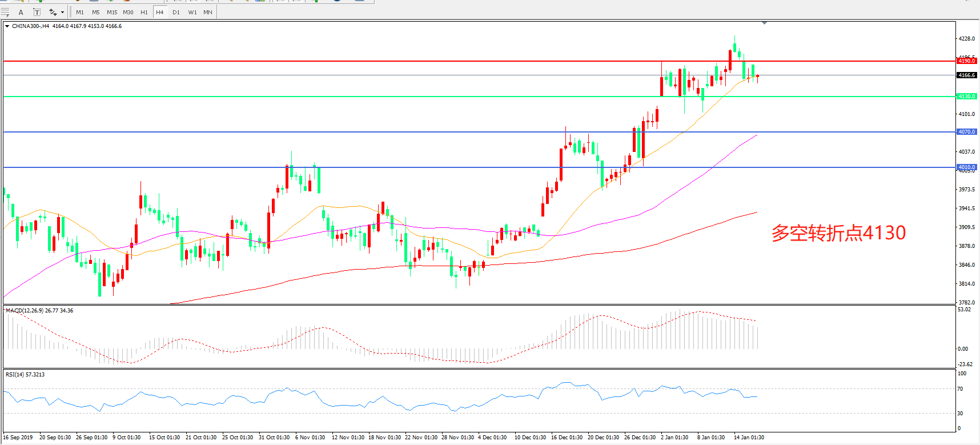Click the MACD(12,26,9) indicator label
The image size is (980, 445).
(x=39, y=311)
